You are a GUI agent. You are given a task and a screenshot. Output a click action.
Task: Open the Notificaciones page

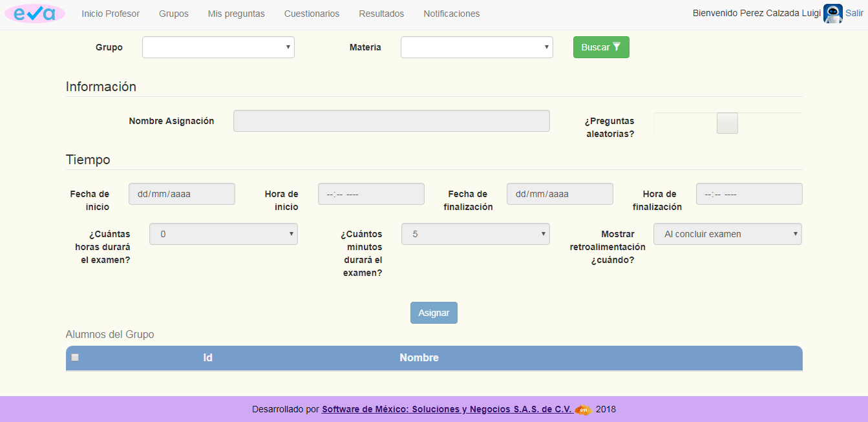[451, 13]
